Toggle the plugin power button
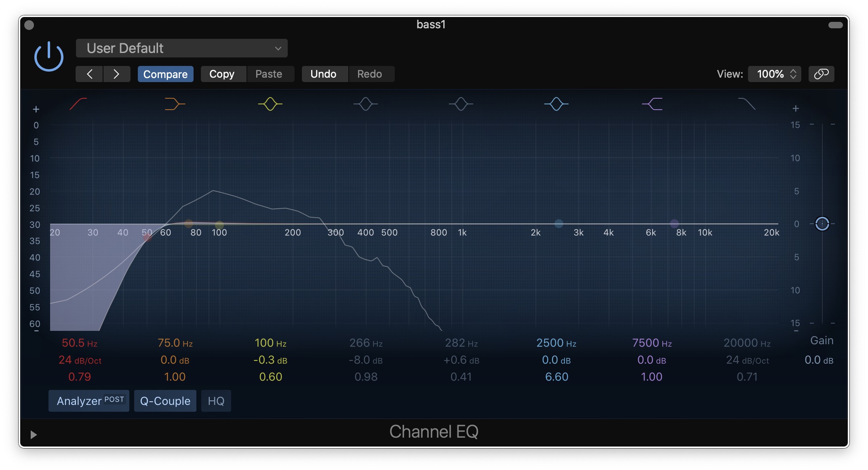868x470 pixels. coord(48,57)
